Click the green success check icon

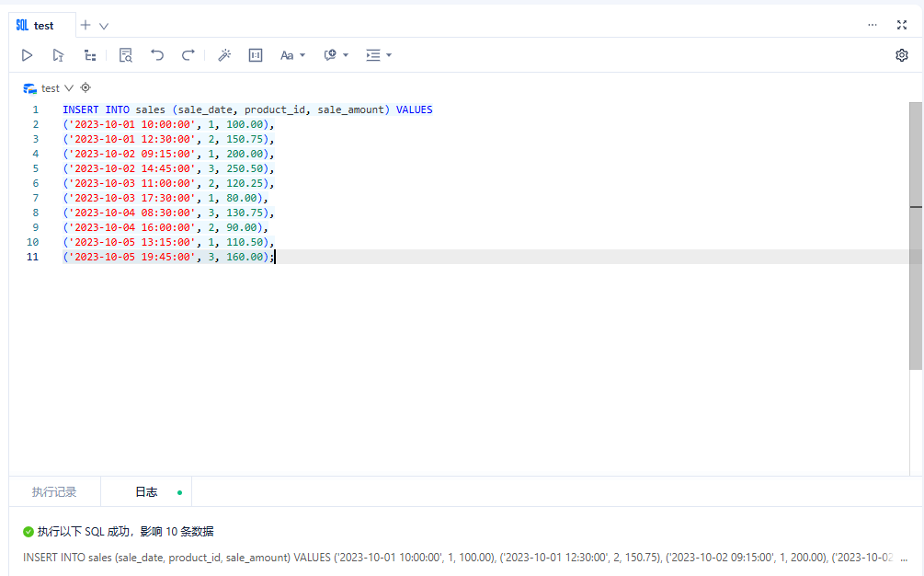click(x=29, y=532)
